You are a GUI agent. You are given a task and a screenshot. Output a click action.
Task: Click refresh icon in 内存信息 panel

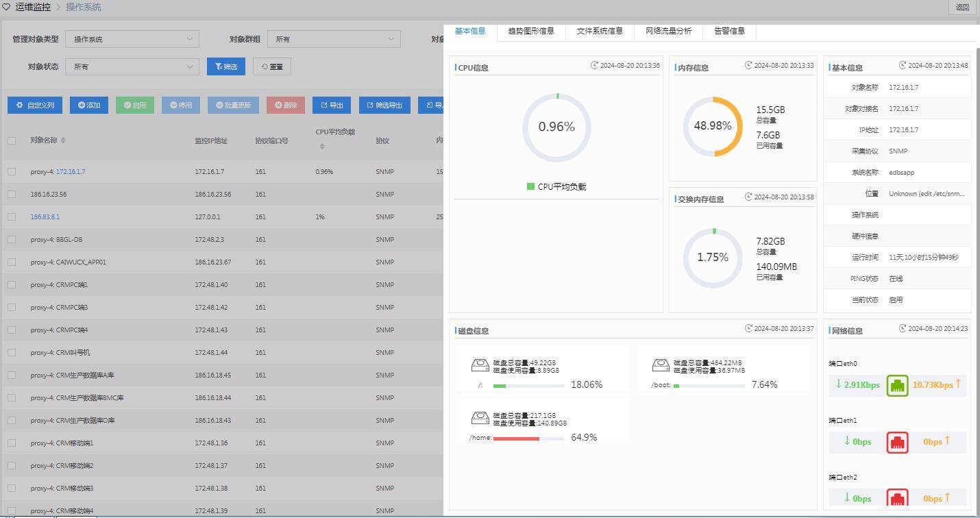[748, 66]
